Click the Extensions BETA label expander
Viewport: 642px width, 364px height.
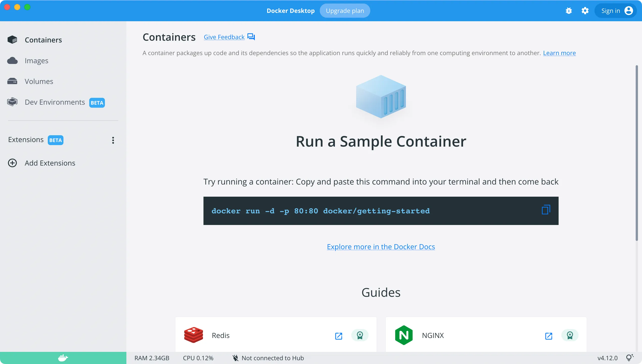pyautogui.click(x=113, y=140)
